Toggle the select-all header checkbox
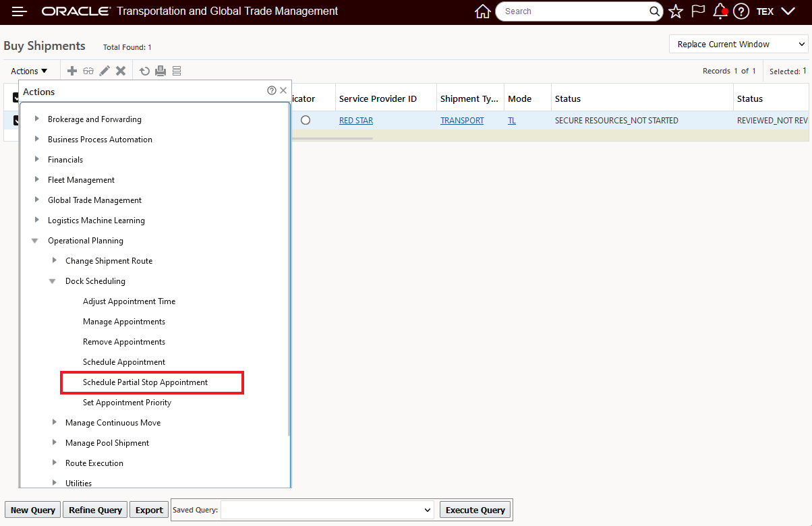The height and width of the screenshot is (526, 812). [x=16, y=98]
